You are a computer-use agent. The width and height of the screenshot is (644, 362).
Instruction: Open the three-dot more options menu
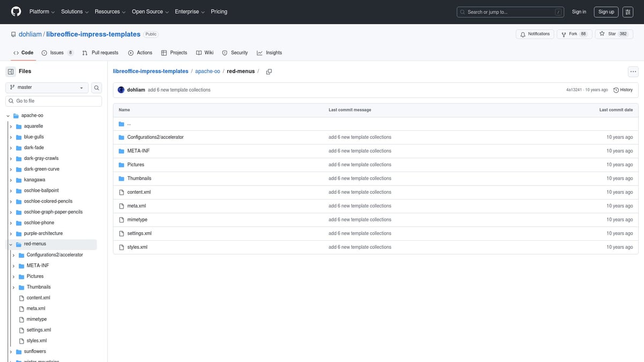[633, 72]
